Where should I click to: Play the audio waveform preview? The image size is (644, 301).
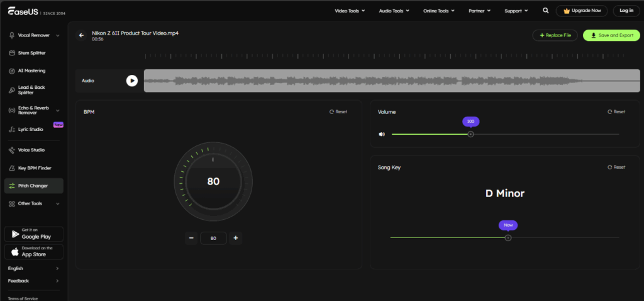[131, 81]
